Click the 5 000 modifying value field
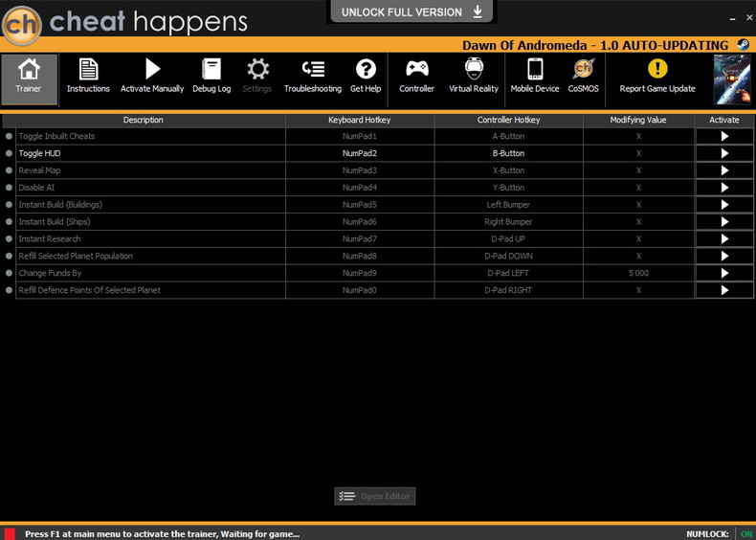The height and width of the screenshot is (540, 756). pyautogui.click(x=638, y=273)
